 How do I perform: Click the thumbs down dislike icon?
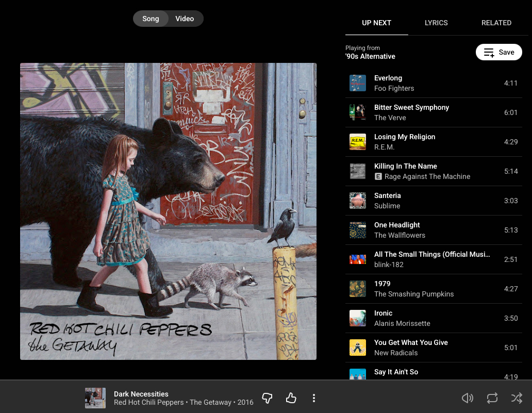pyautogui.click(x=267, y=398)
